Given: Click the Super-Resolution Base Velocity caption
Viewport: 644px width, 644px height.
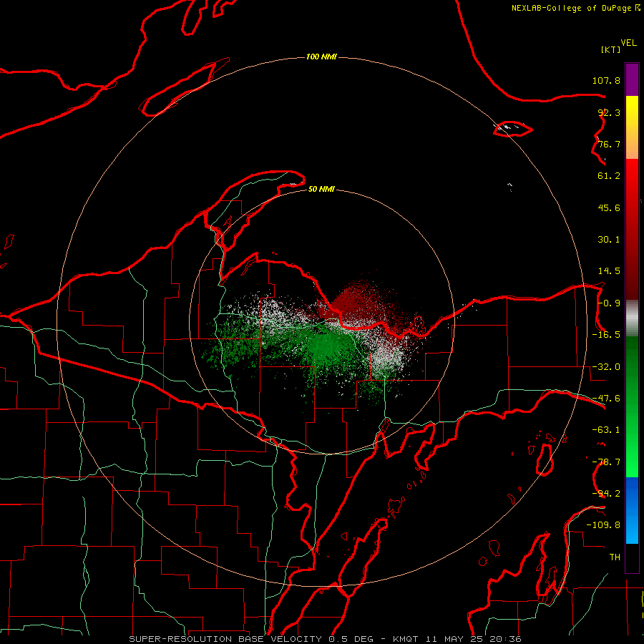Looking at the screenshot, I should click(326, 639).
